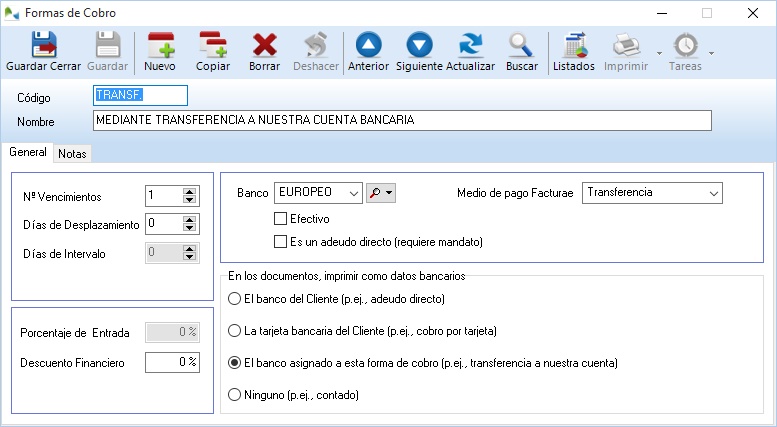Switch to the General tab
Screen dimensions: 777x427
click(28, 152)
